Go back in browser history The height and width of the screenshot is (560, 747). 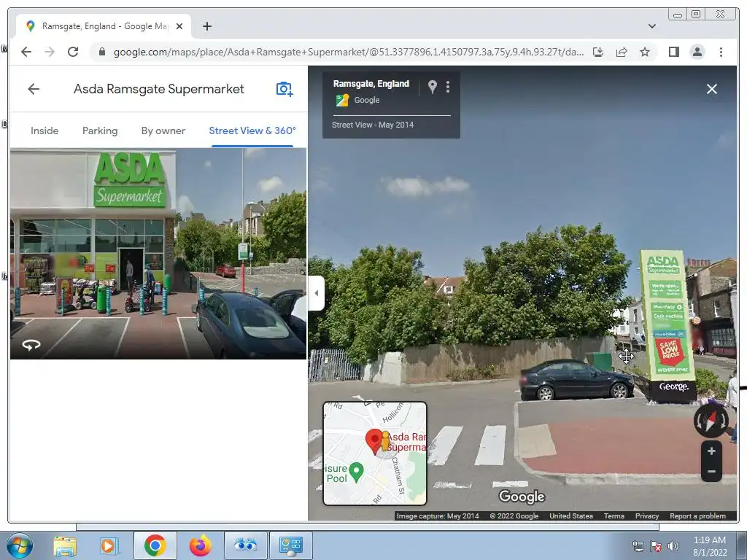point(26,52)
